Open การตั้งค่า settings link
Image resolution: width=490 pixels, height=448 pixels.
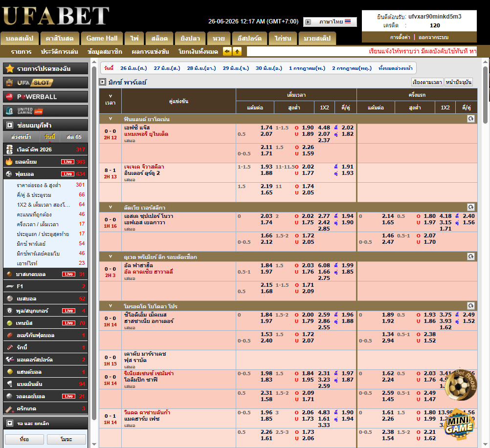click(400, 37)
